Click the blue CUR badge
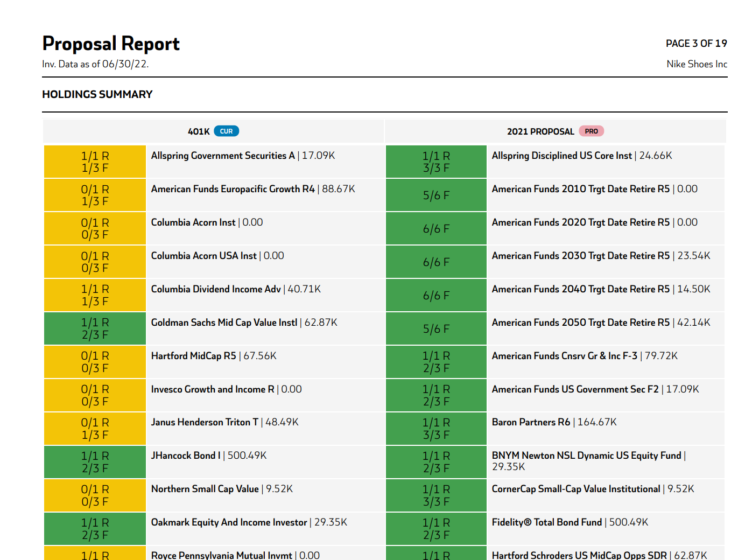Viewport: 745px width, 560px height. (226, 131)
